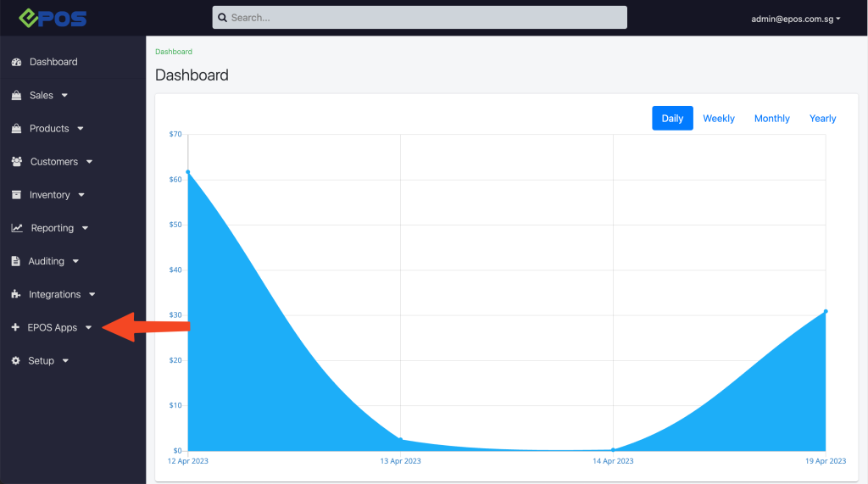The height and width of the screenshot is (484, 868).
Task: Switch chart to Weekly view
Action: pyautogui.click(x=719, y=119)
